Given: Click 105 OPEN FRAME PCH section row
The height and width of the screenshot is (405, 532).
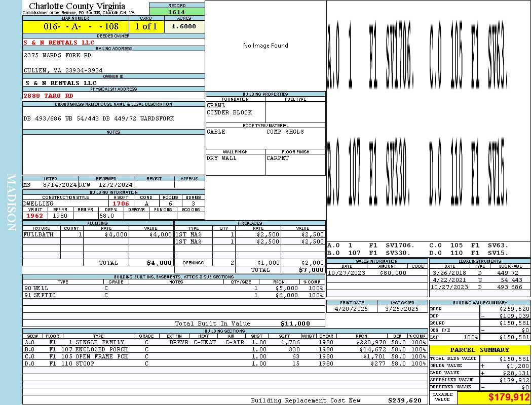Looking at the screenshot, I should click(225, 356).
